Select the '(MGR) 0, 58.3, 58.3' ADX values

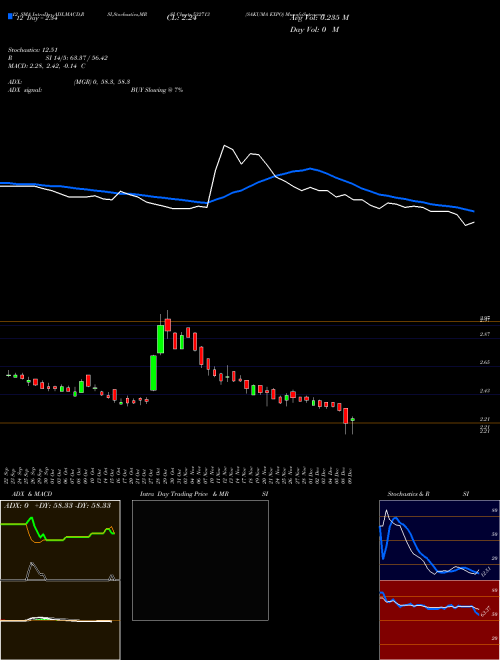[x=101, y=82]
